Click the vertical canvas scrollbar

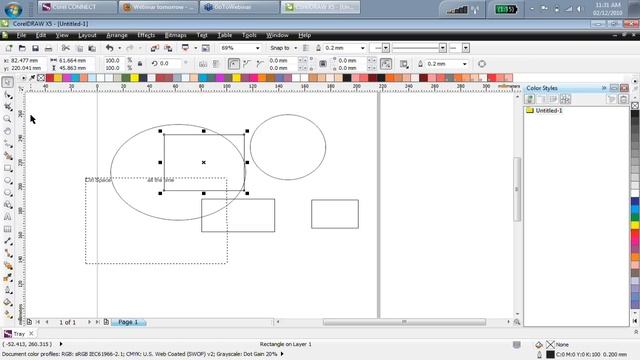tap(517, 189)
